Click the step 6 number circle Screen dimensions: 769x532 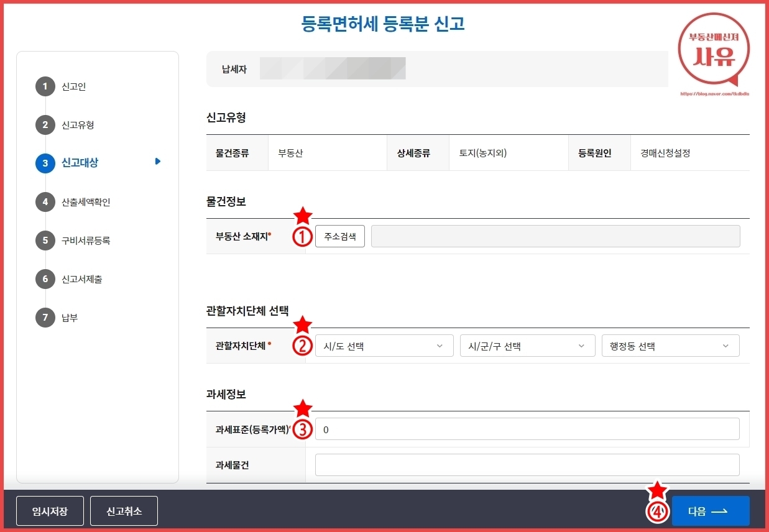tap(45, 279)
